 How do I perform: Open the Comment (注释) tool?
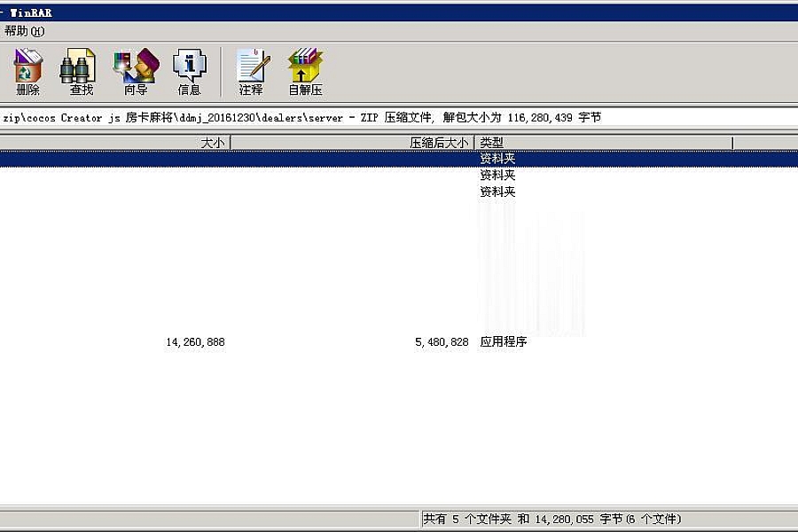(252, 72)
